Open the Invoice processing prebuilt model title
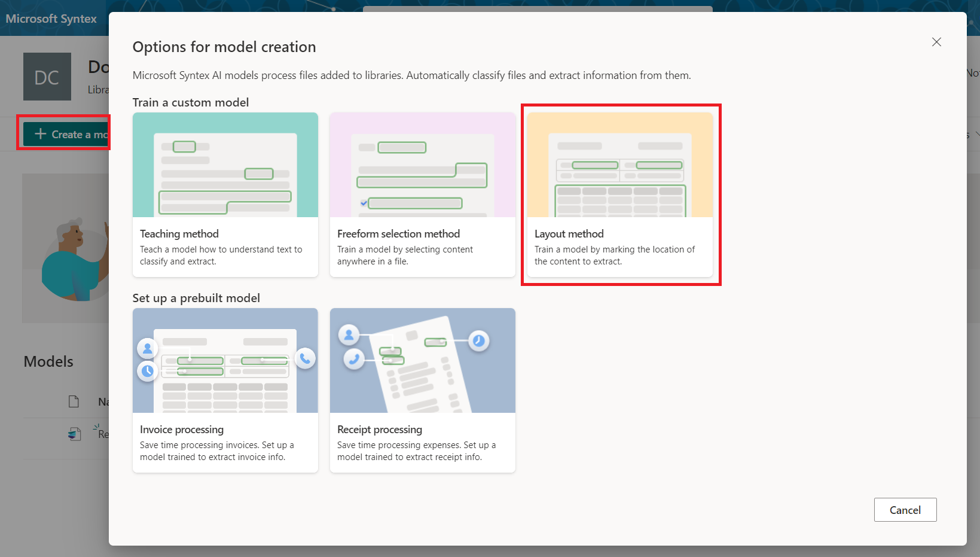The width and height of the screenshot is (980, 557). click(182, 430)
